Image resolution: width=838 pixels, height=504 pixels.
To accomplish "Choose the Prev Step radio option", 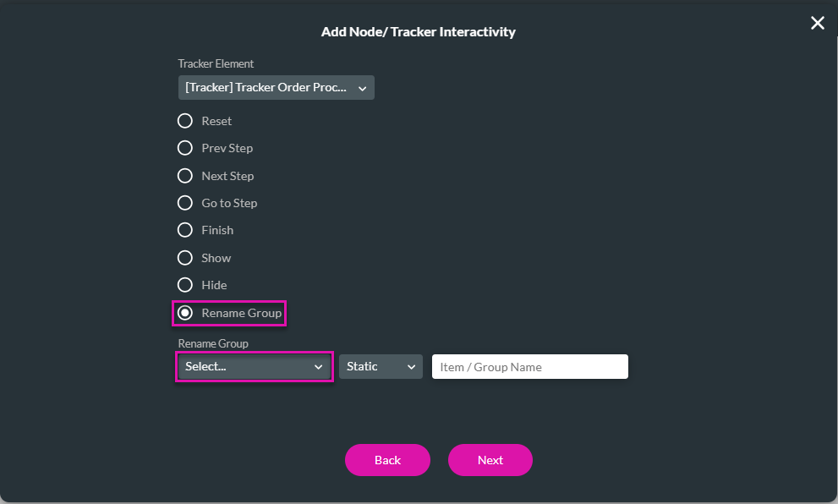I will coord(185,148).
